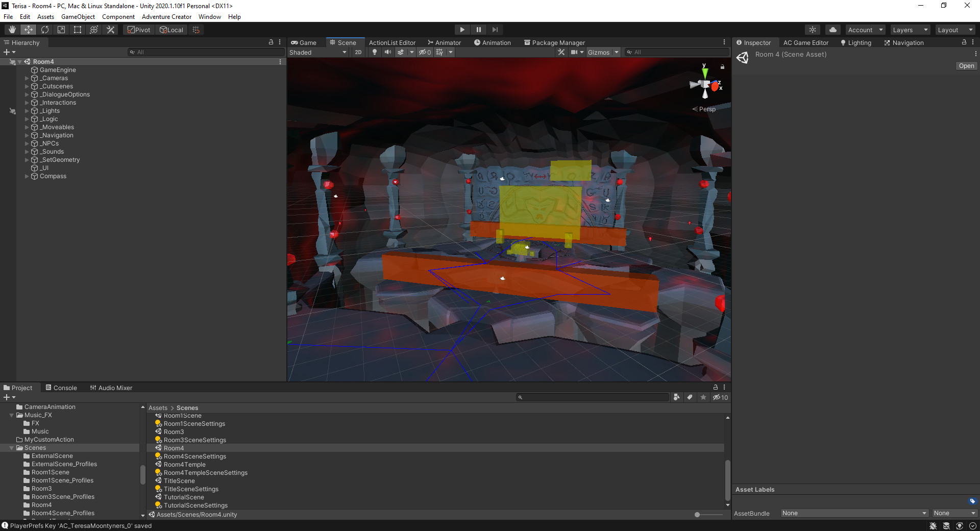980x531 pixels.
Task: Select Room4Temple scene asset
Action: click(184, 465)
